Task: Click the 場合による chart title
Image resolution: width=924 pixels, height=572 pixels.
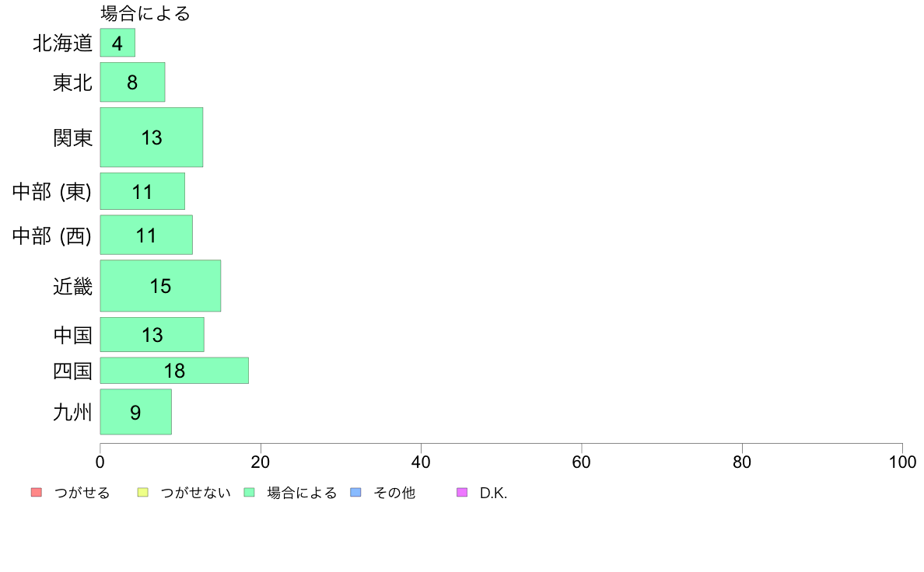Action: point(145,13)
